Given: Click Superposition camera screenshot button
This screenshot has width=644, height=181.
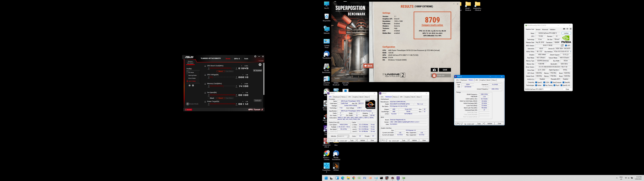Looking at the screenshot, I should pos(434,70).
